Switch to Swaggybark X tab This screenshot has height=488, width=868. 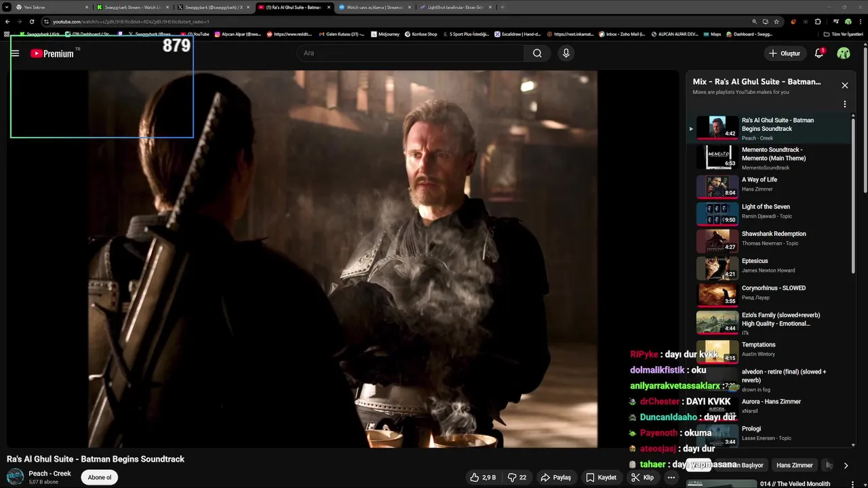point(214,7)
